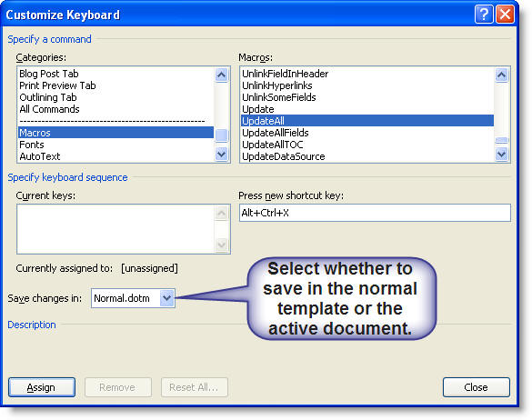Click Macros list scroll up arrow
The image size is (532, 420).
tap(501, 75)
